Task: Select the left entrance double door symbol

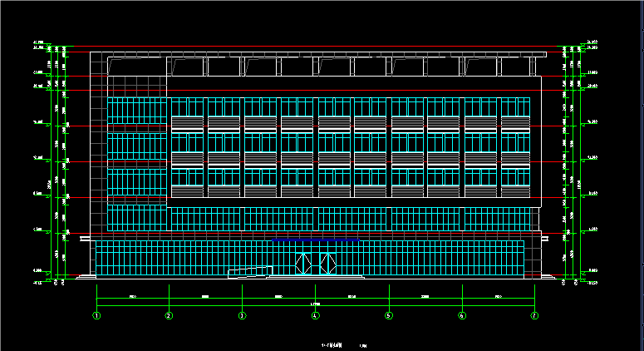Action: click(303, 264)
